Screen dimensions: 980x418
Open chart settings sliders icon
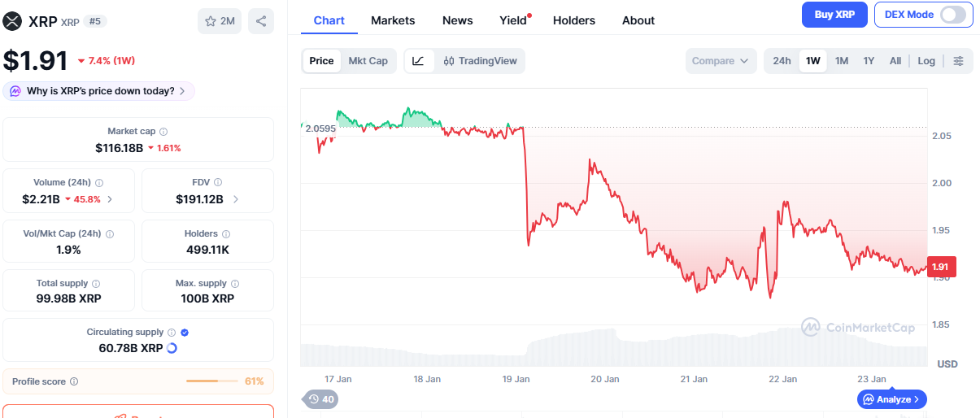coord(958,61)
